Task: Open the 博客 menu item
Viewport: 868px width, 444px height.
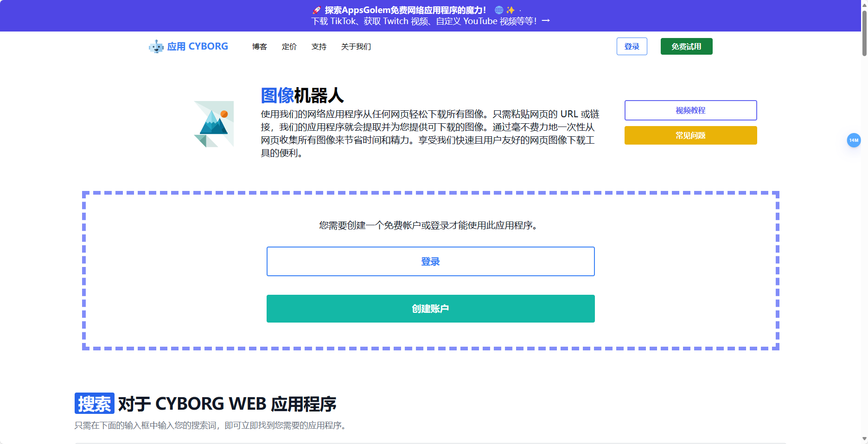Action: pyautogui.click(x=260, y=46)
